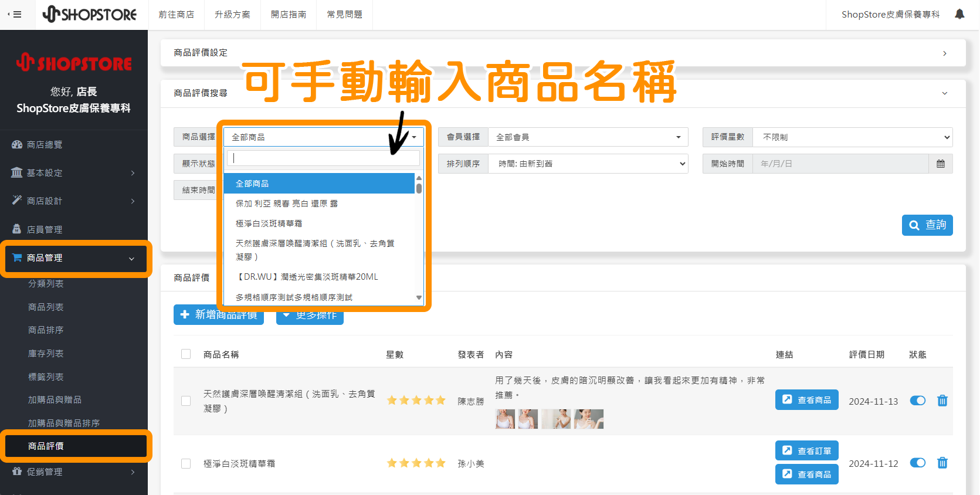Screen dimensions: 980x495
Task: Click the 促銷管理 gift icon
Action: click(x=17, y=472)
